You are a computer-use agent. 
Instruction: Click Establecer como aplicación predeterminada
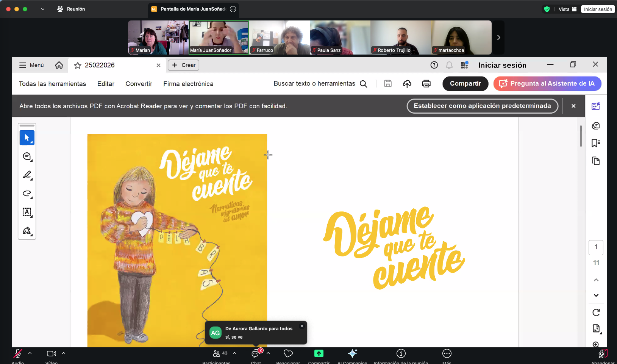click(x=482, y=106)
